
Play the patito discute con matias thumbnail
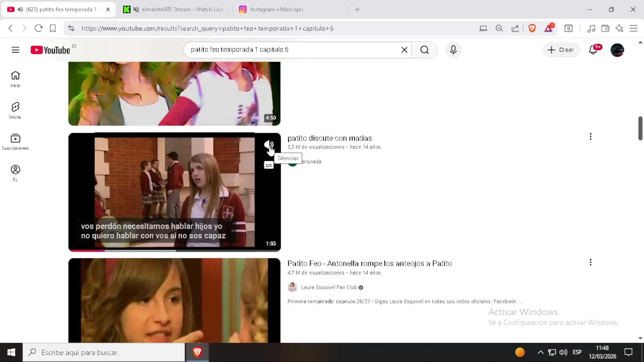tap(174, 192)
